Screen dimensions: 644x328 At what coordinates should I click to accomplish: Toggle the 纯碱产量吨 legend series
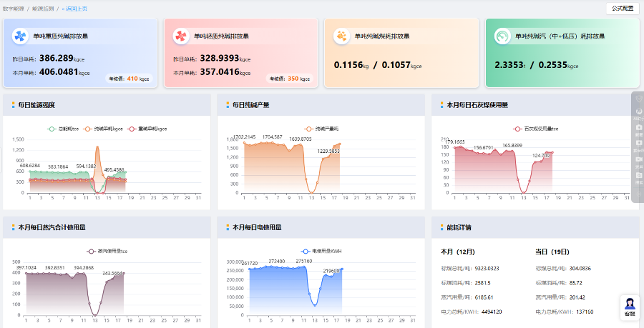point(321,129)
